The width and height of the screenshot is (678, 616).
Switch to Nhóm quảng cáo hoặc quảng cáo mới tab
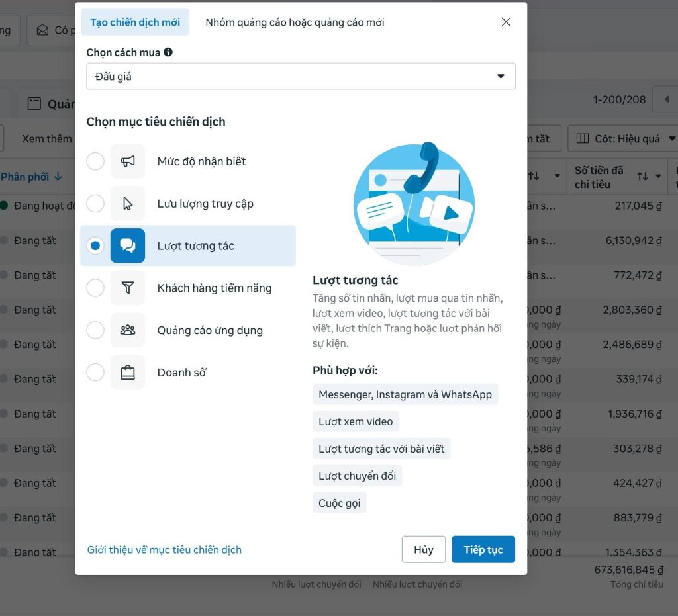point(295,22)
